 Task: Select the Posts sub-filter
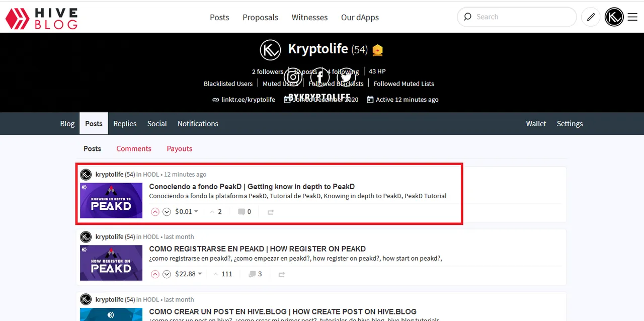click(92, 148)
